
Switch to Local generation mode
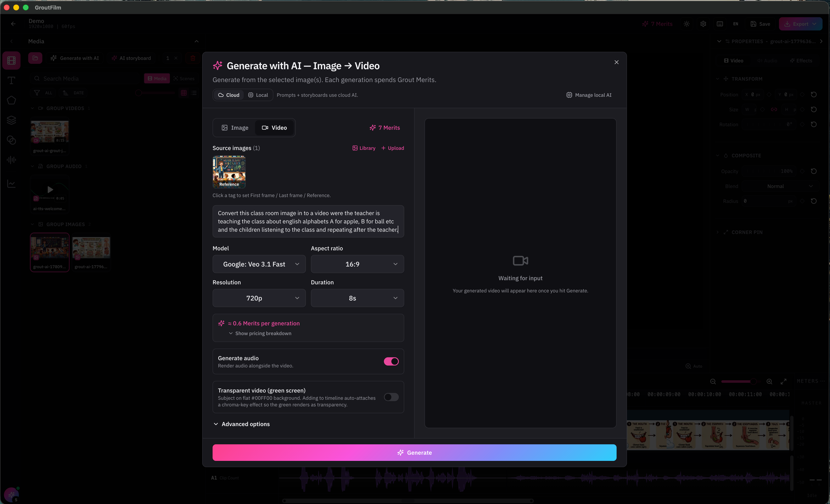pos(258,95)
